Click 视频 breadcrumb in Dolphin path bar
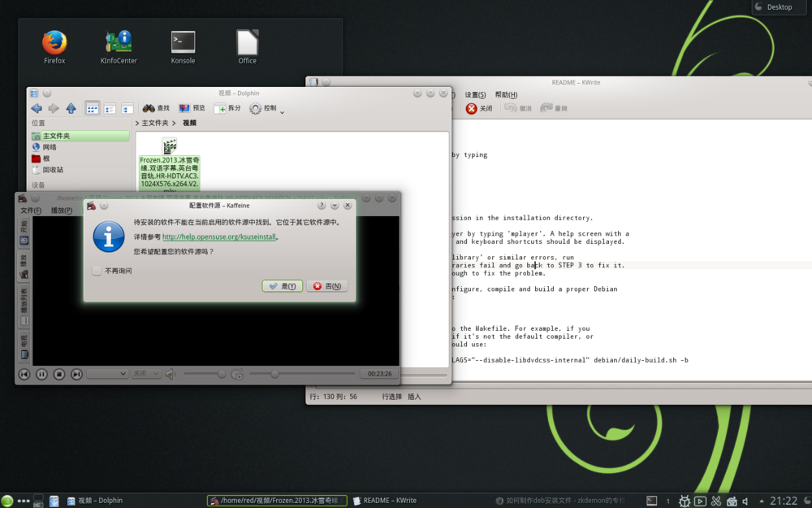The width and height of the screenshot is (812, 508). coord(189,123)
